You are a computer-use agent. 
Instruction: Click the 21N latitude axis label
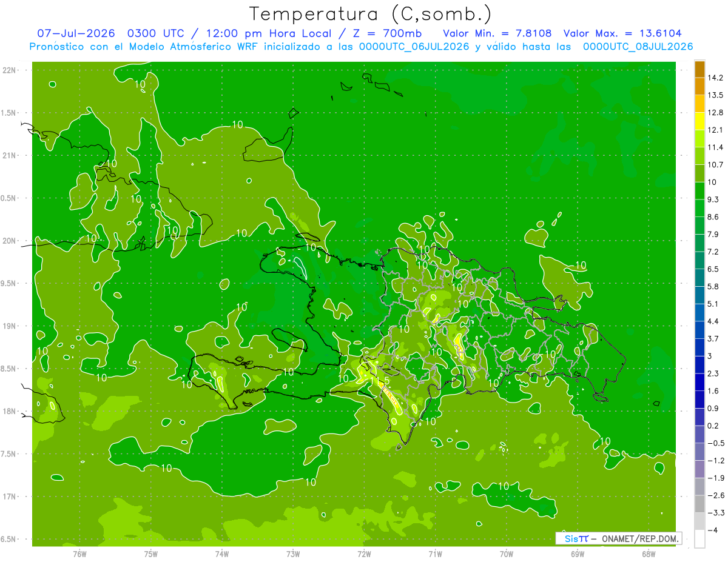[10, 156]
